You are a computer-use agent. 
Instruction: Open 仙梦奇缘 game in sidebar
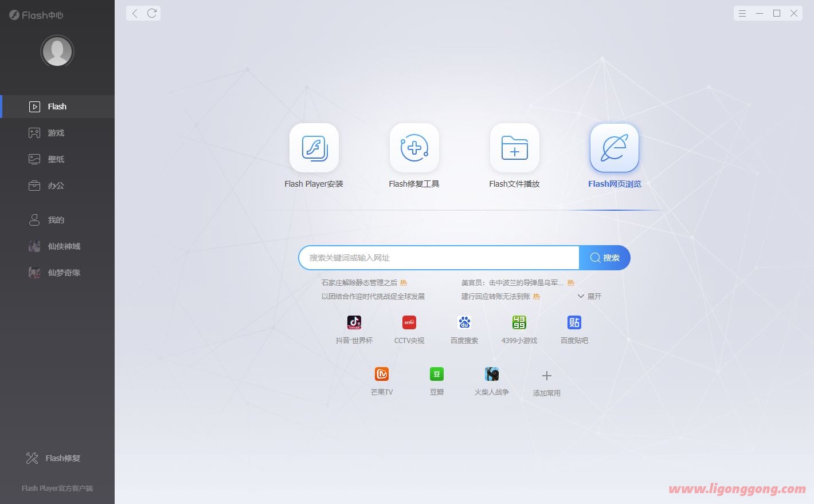click(57, 273)
